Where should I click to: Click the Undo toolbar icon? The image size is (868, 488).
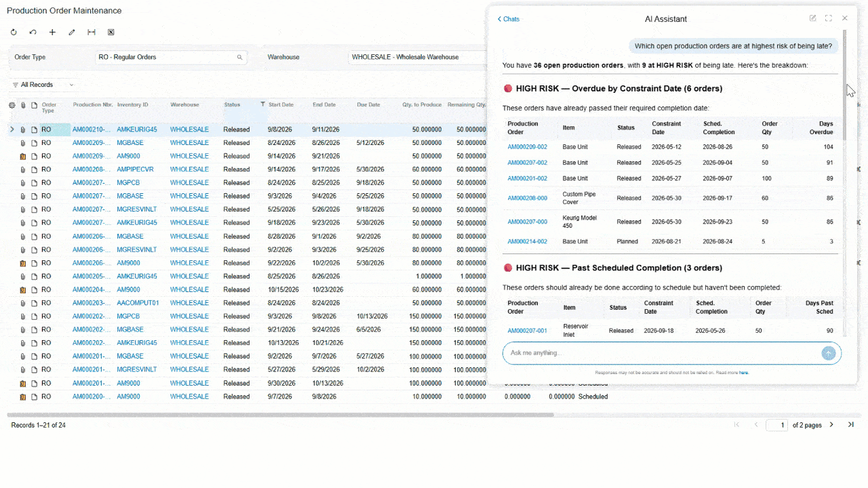(33, 33)
